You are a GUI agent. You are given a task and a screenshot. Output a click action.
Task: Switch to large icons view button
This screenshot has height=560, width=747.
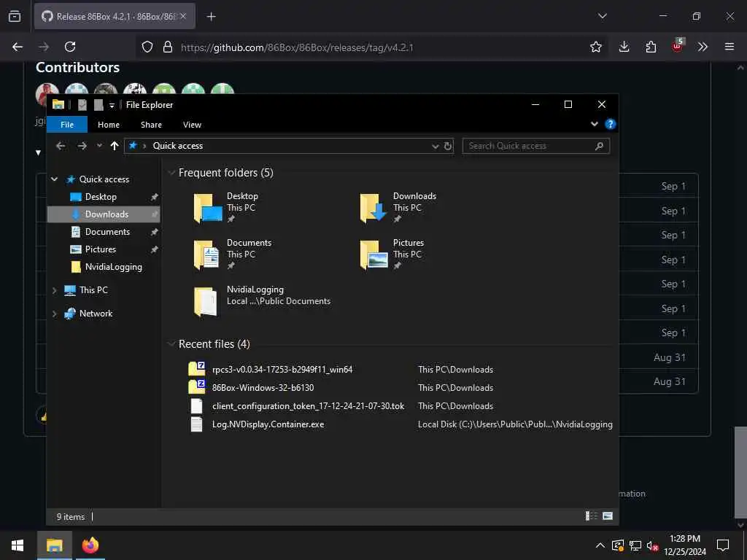tap(608, 516)
